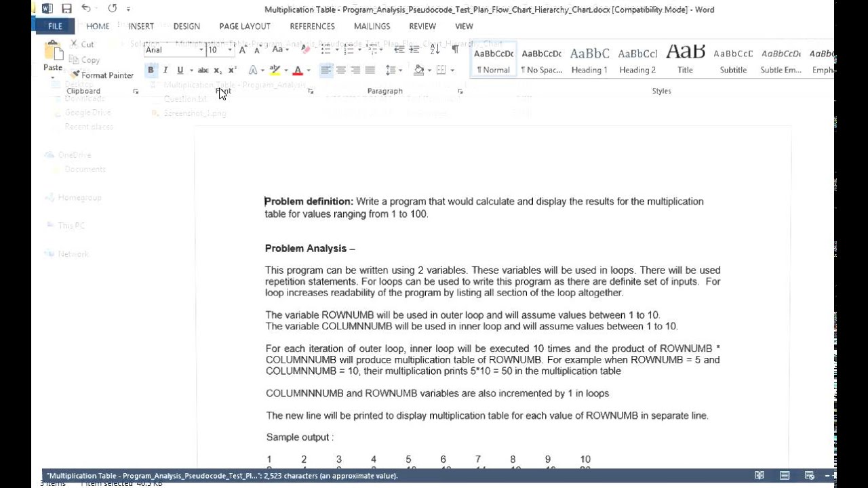Viewport: 868px width, 488px height.
Task: Open the font name dropdown Arial
Action: (x=201, y=49)
